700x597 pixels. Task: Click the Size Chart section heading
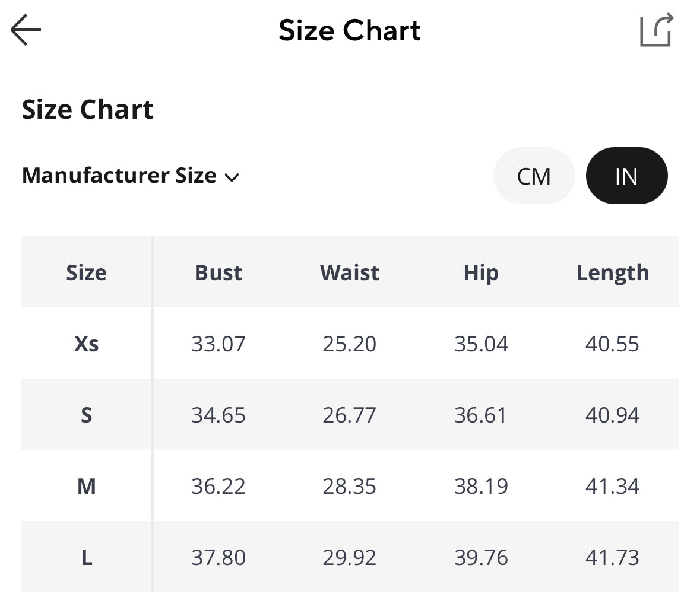88,110
